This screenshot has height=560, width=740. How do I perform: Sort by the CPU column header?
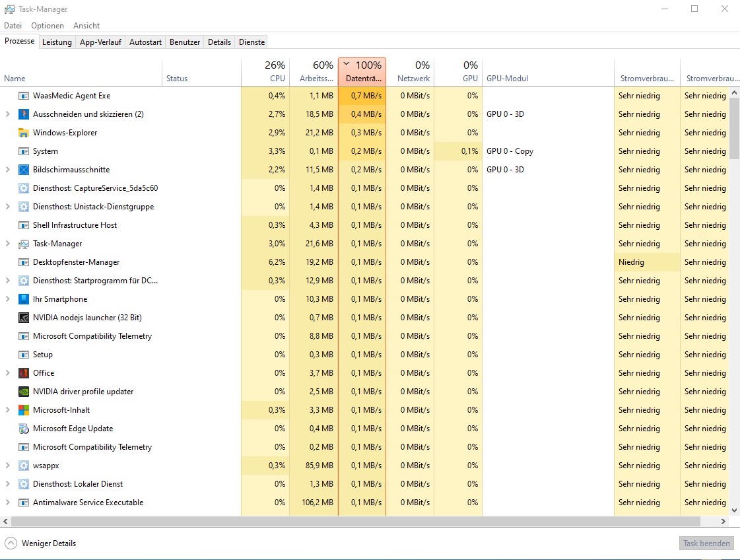(x=265, y=72)
